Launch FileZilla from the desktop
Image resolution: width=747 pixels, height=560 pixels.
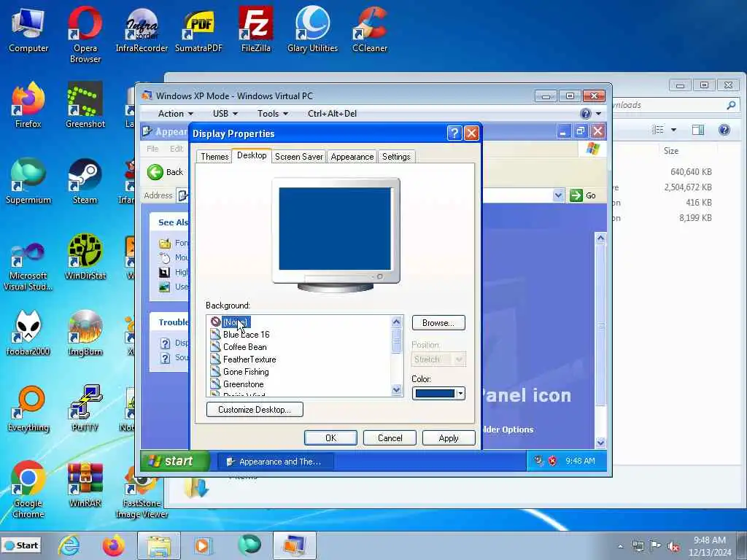click(x=256, y=29)
